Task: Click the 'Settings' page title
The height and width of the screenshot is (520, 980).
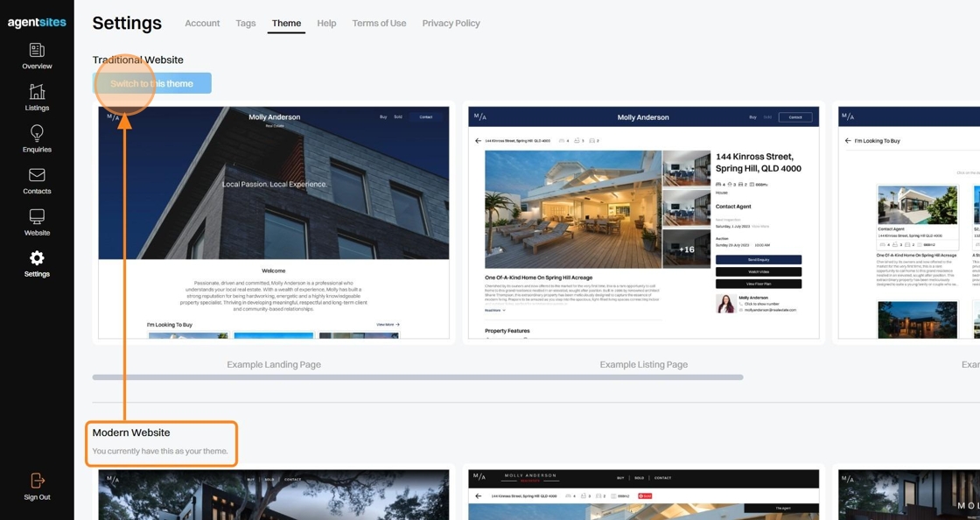Action: coord(127,23)
